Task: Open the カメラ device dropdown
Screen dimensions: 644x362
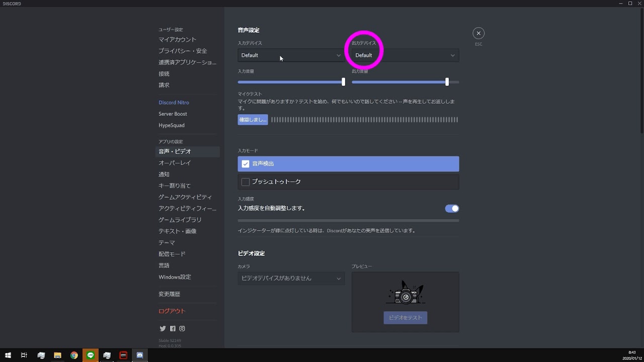Action: 291,278
